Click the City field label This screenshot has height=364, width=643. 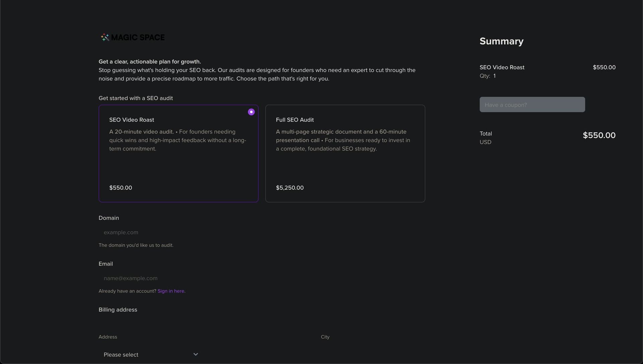coord(325,337)
